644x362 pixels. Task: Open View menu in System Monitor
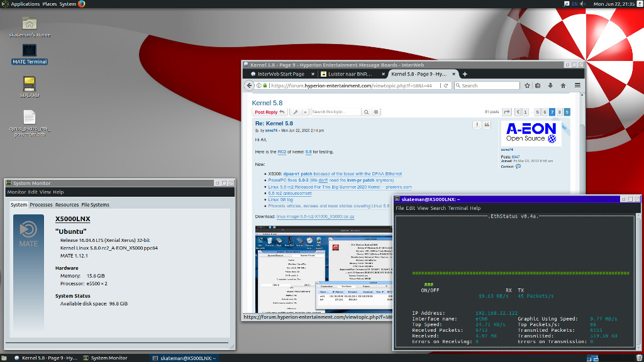click(x=45, y=192)
